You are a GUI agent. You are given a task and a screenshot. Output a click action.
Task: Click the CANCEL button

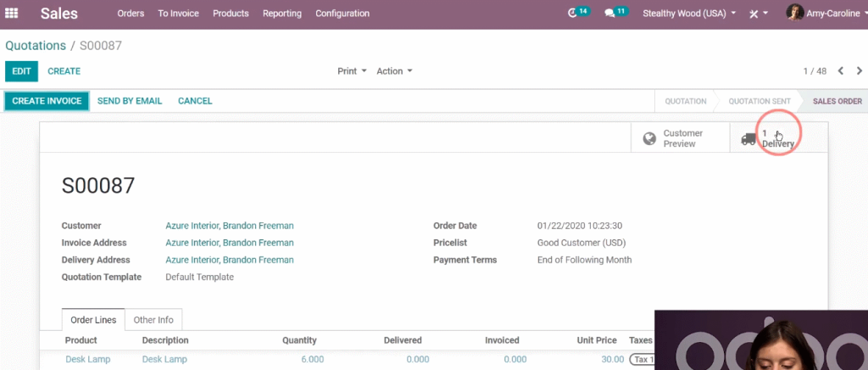pyautogui.click(x=195, y=101)
